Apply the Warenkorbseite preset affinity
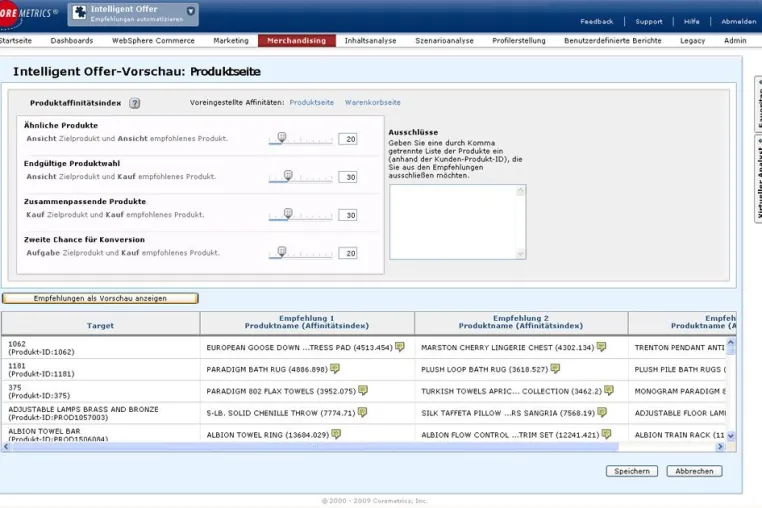The height and width of the screenshot is (508, 762). (373, 103)
